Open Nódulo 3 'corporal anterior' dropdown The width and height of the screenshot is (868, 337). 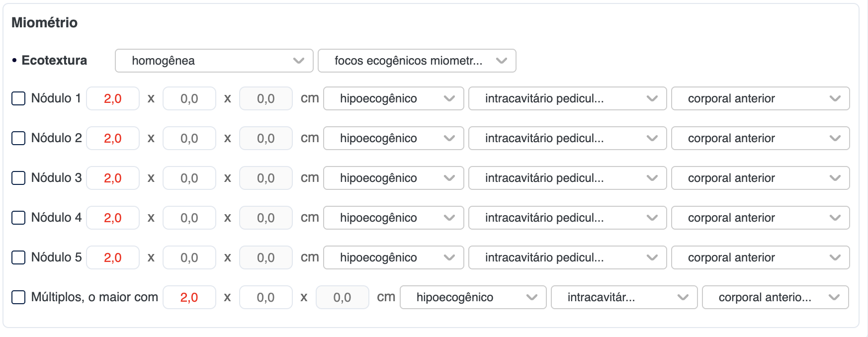point(760,178)
